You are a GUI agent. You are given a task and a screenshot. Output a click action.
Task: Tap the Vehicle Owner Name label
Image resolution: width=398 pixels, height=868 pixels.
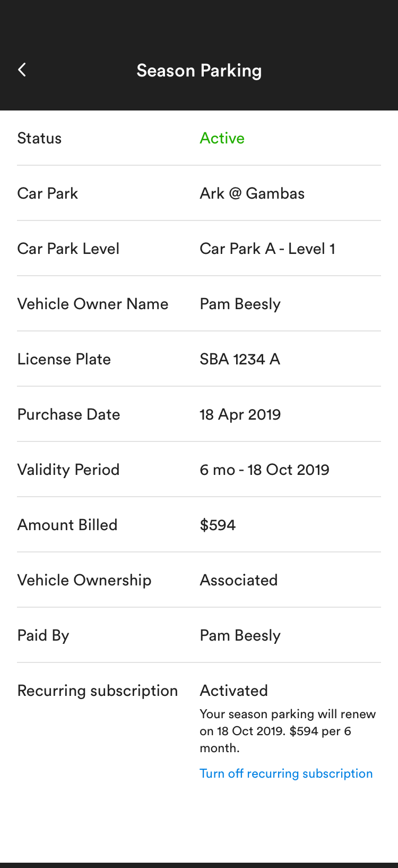click(x=93, y=304)
